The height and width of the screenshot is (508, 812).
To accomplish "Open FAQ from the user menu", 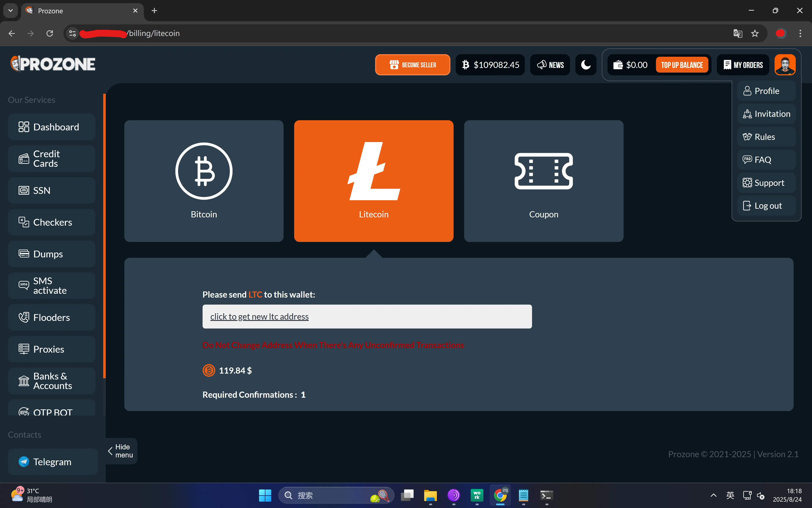I will point(766,160).
